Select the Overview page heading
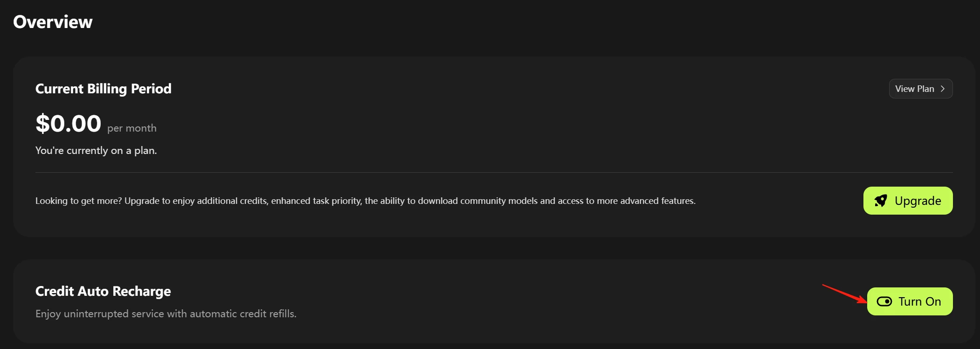Viewport: 980px width, 349px height. coord(53,22)
